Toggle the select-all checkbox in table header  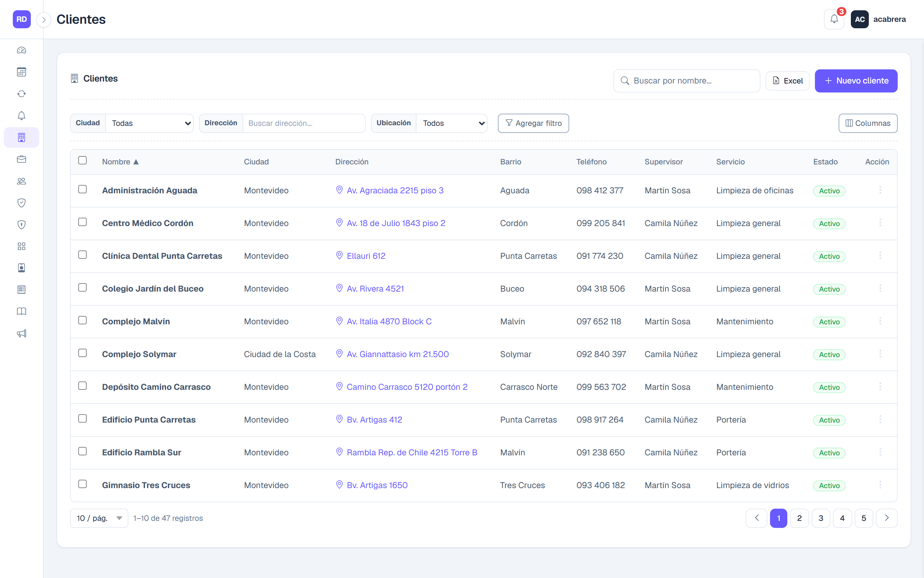(82, 160)
